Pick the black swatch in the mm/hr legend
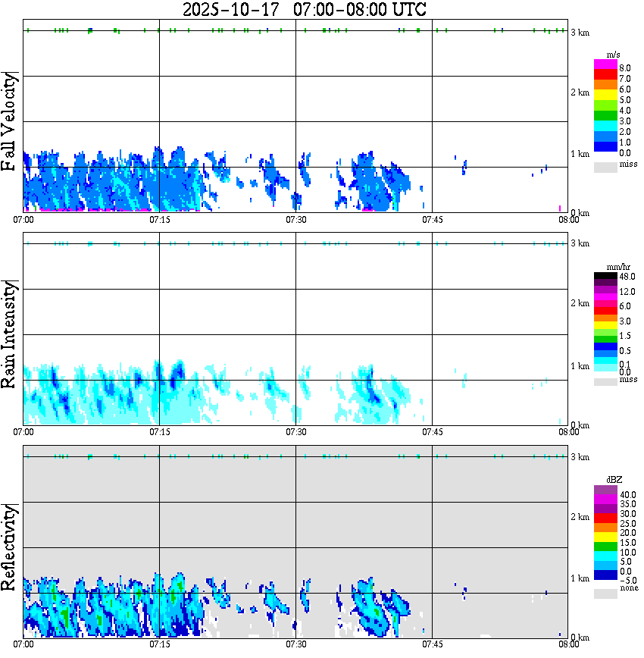644x658 pixels. coord(605,276)
